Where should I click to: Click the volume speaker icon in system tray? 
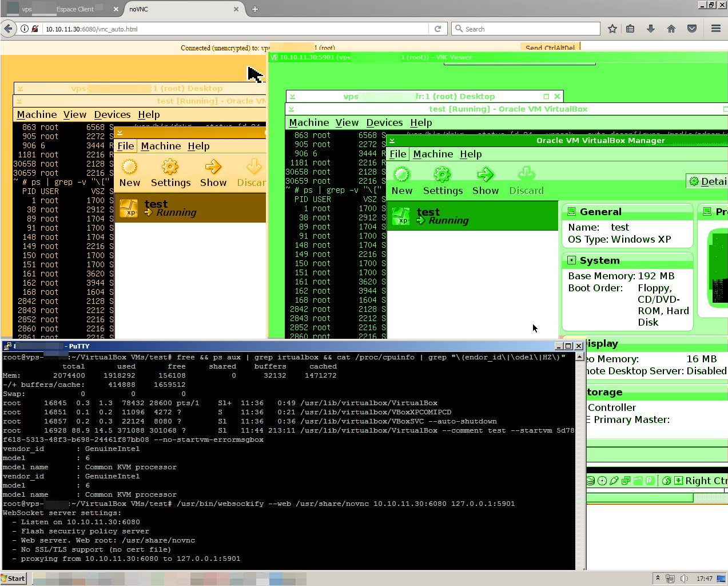(684, 579)
